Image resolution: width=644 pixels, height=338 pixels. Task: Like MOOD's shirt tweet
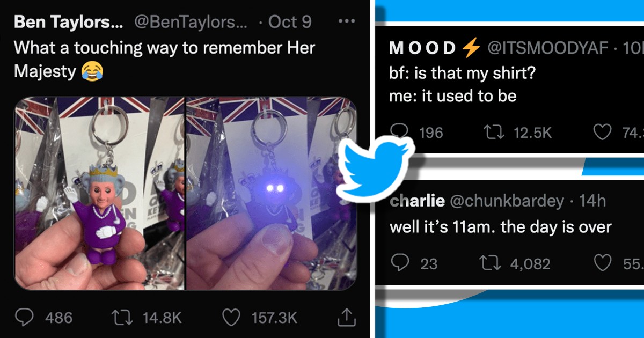tap(603, 132)
